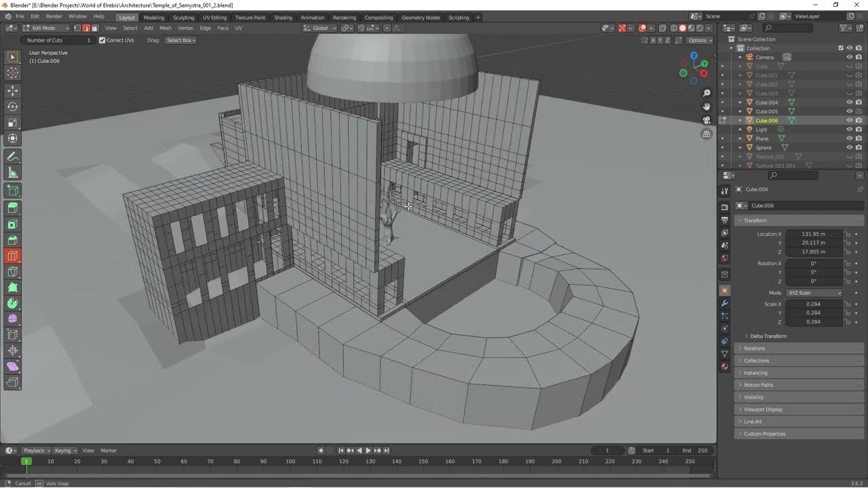Screen dimensions: 868x488
Task: Open the viewport Select menu
Action: point(130,28)
